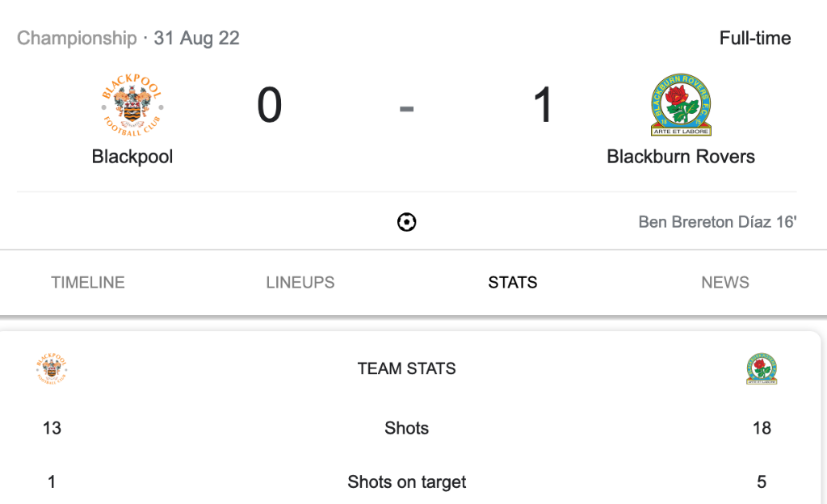Click the large Blackburn Rovers crest

pyautogui.click(x=681, y=105)
